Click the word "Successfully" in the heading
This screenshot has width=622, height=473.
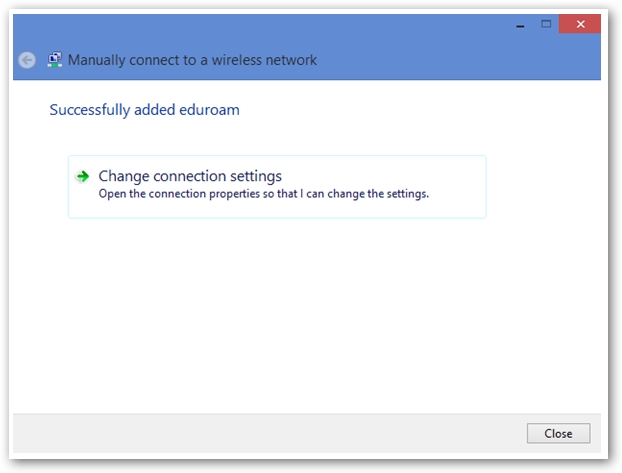(x=88, y=109)
